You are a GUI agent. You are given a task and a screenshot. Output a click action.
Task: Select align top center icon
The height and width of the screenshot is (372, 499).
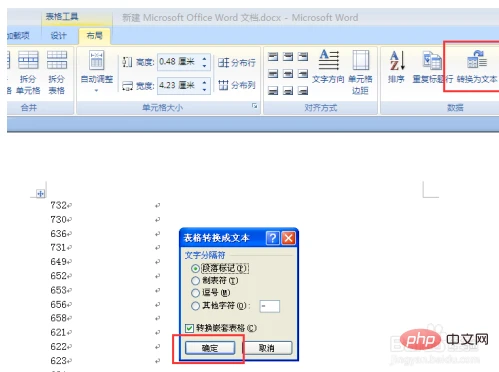288,57
